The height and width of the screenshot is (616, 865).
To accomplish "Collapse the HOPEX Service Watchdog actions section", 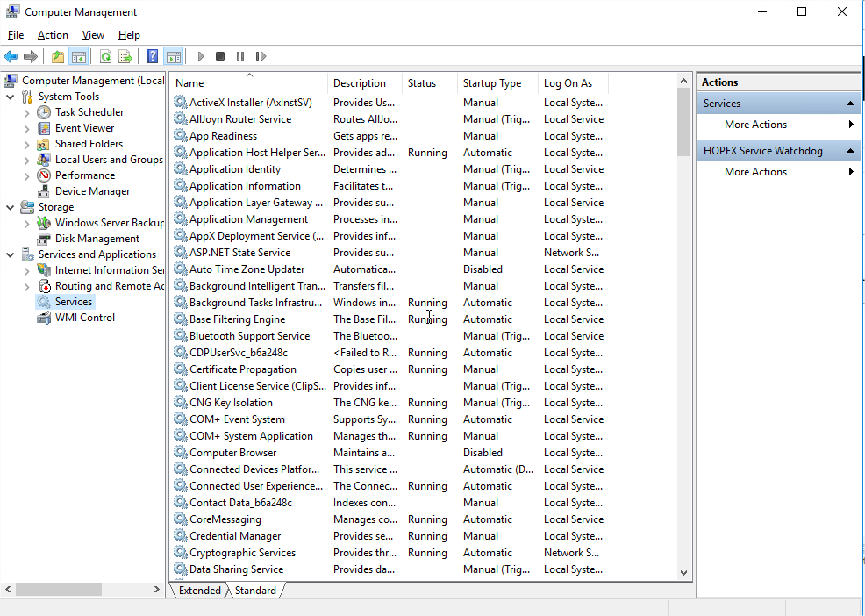I will [850, 151].
